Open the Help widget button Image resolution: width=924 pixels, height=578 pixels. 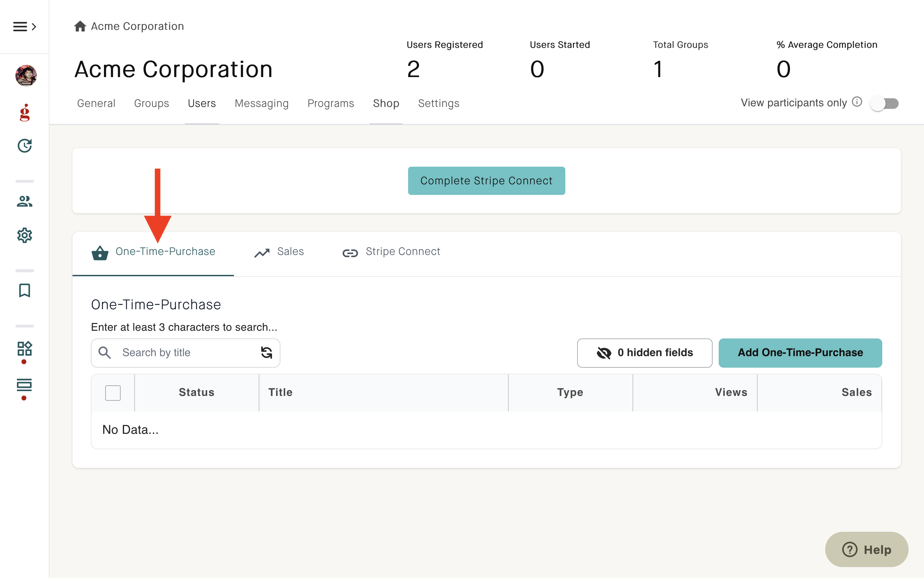[867, 549]
